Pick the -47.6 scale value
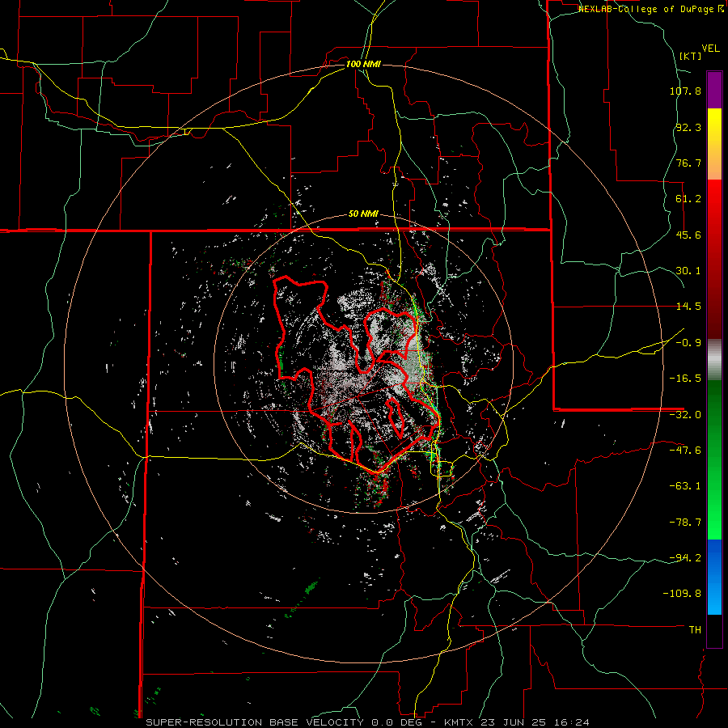The image size is (728, 728). tap(685, 451)
